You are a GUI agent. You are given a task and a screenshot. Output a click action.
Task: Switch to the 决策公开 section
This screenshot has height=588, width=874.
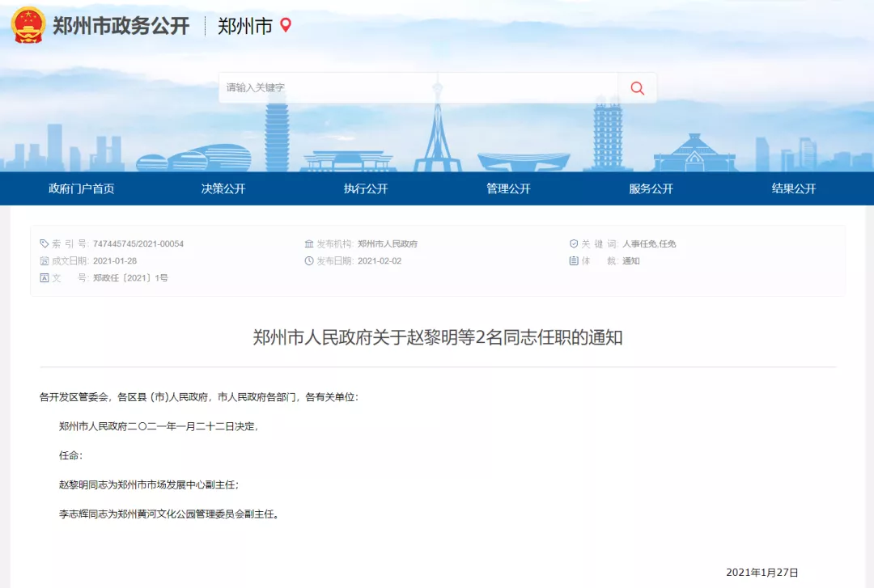(223, 189)
